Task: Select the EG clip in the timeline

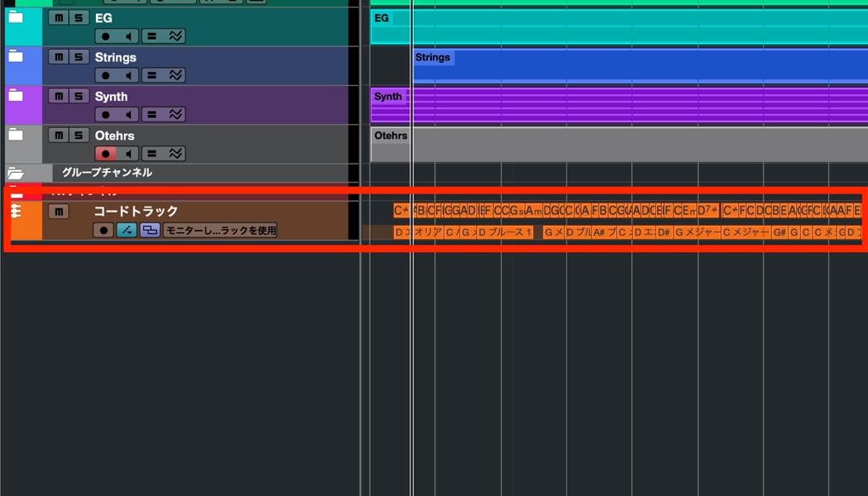Action: [x=619, y=26]
